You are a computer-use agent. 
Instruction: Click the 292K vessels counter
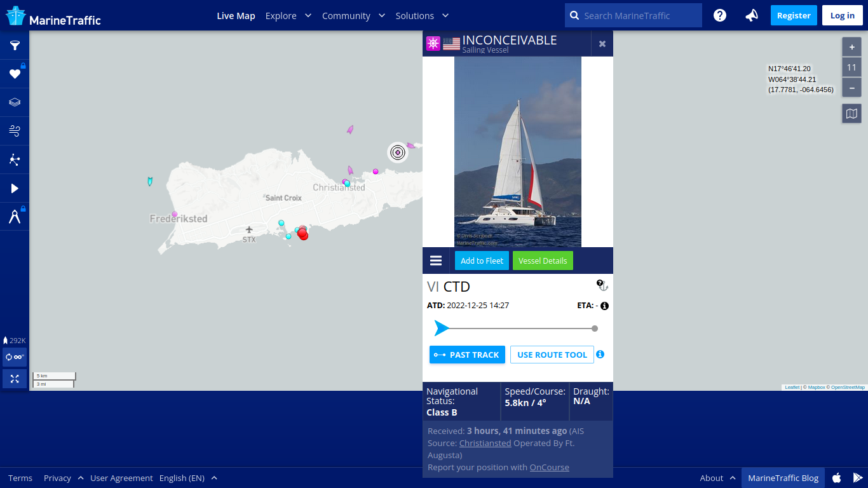pos(15,341)
